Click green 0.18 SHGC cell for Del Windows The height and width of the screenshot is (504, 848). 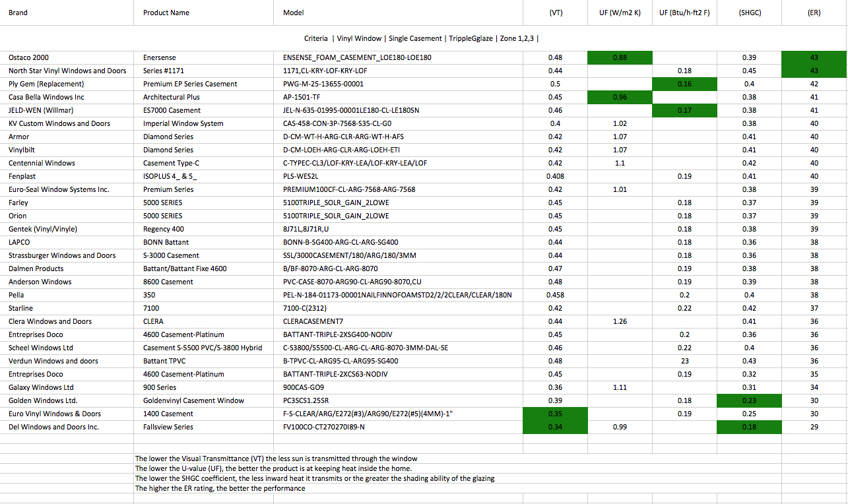[x=749, y=427]
